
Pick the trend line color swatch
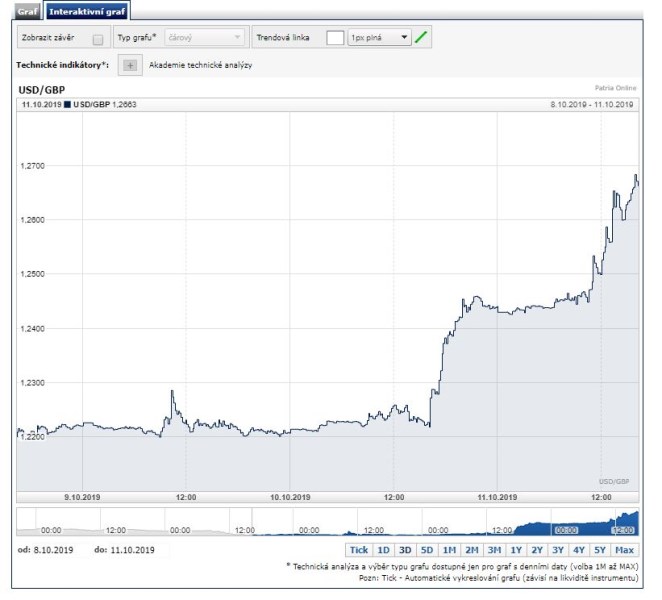335,38
